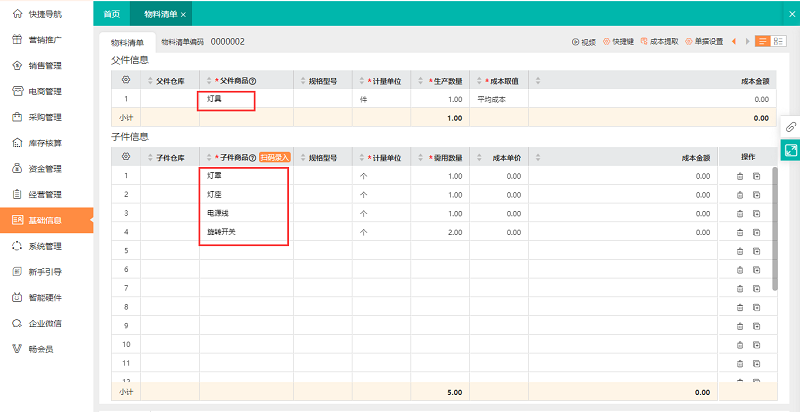
Task: Open 库存核算 from the sidebar menu
Action: point(46,143)
